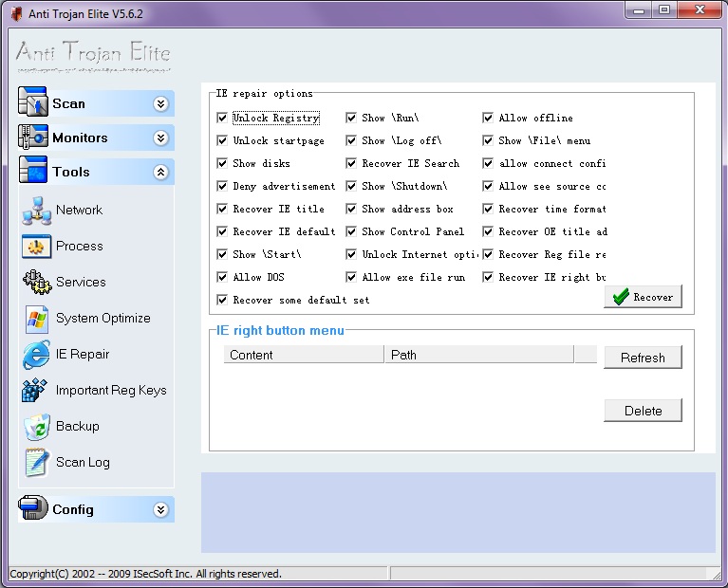Image resolution: width=728 pixels, height=588 pixels.
Task: Toggle the Unlock Registry checkbox
Action: click(x=222, y=118)
